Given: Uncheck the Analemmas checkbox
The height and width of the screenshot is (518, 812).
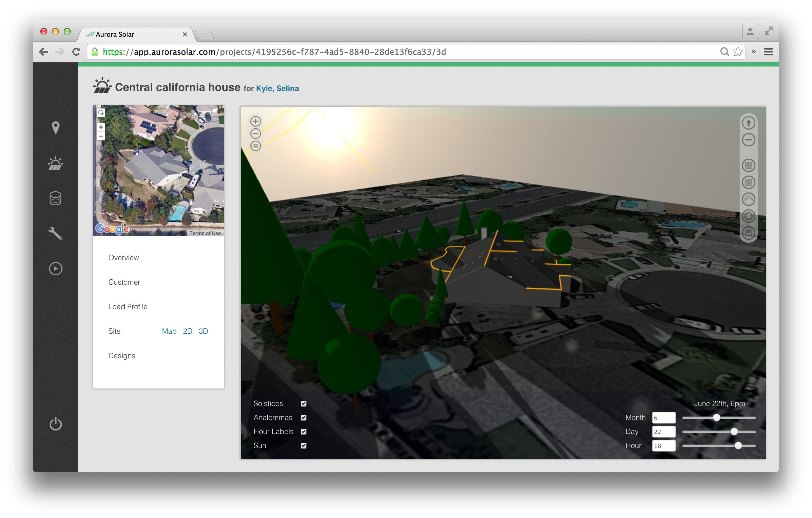Looking at the screenshot, I should click(304, 418).
